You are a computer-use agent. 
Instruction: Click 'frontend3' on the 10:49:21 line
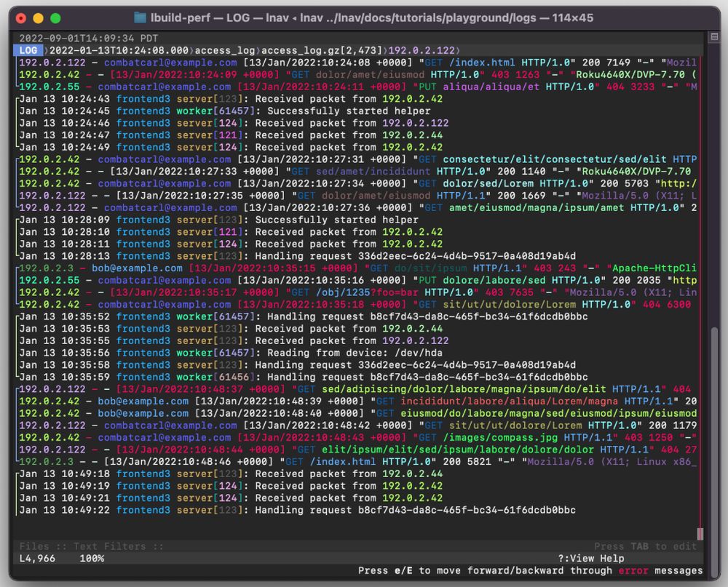tap(143, 498)
